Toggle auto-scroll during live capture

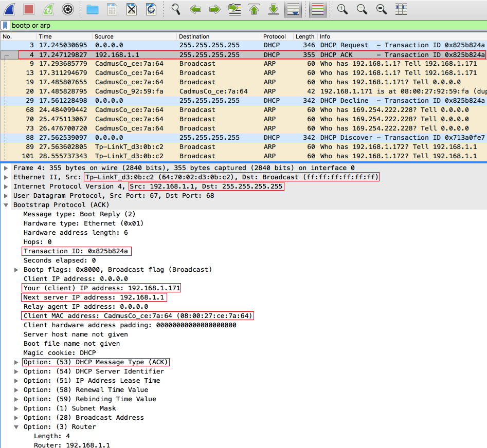[293, 10]
